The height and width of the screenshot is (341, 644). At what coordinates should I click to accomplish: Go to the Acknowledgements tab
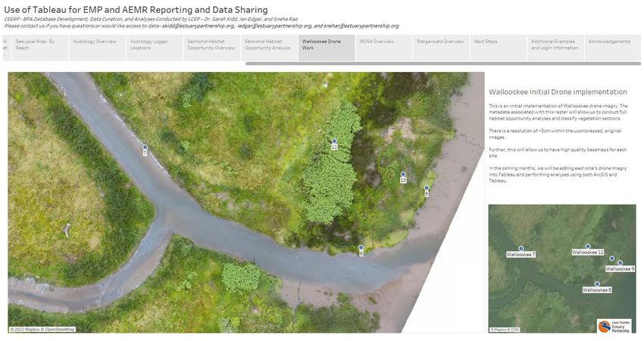pos(613,48)
